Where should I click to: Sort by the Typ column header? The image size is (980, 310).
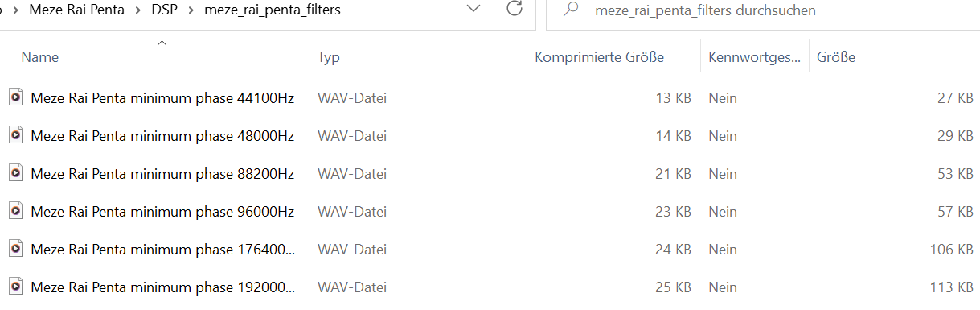(418, 57)
